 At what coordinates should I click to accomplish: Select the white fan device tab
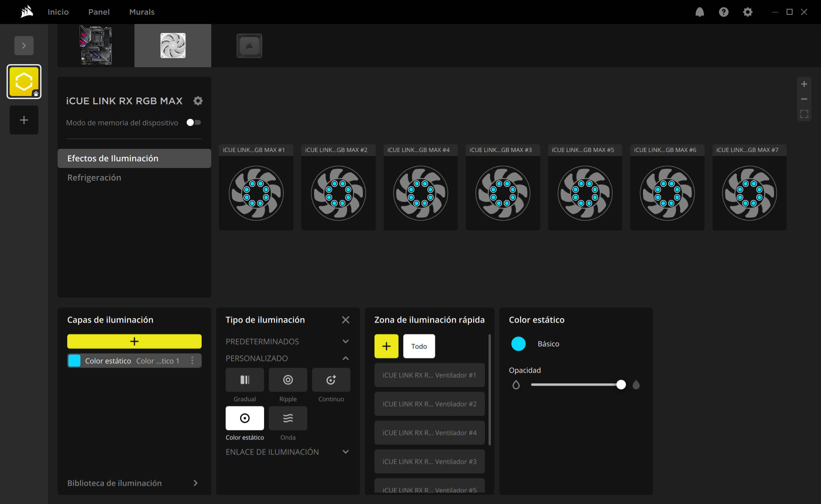point(173,46)
